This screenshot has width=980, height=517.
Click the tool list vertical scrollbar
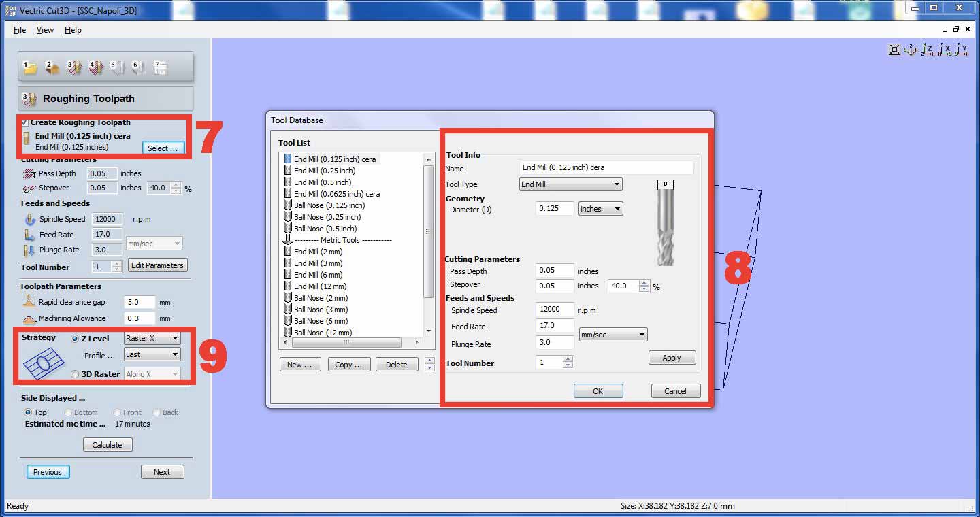click(428, 245)
